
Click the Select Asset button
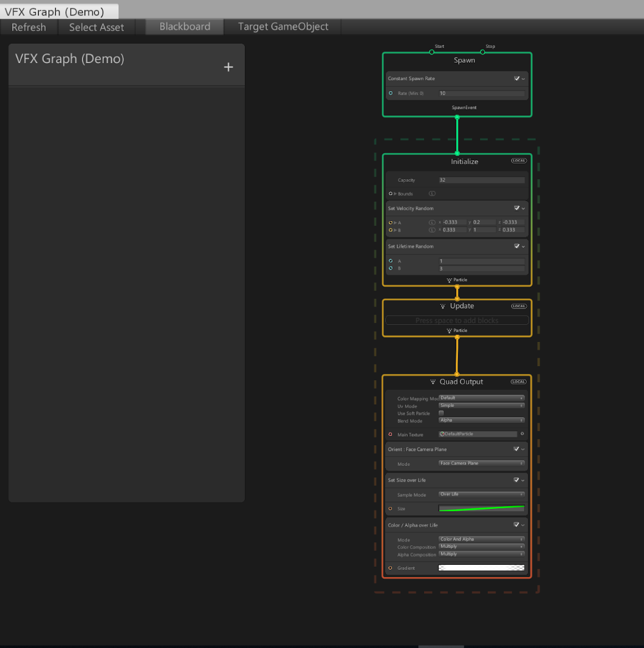[x=97, y=27]
